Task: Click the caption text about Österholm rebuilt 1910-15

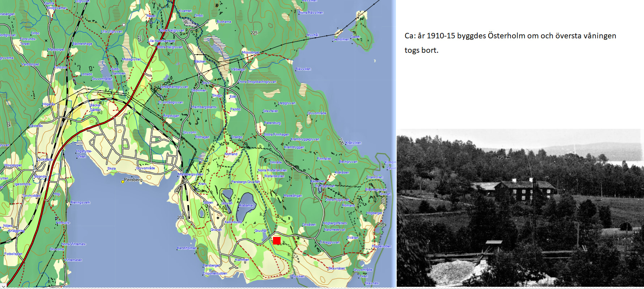Action: [x=510, y=43]
